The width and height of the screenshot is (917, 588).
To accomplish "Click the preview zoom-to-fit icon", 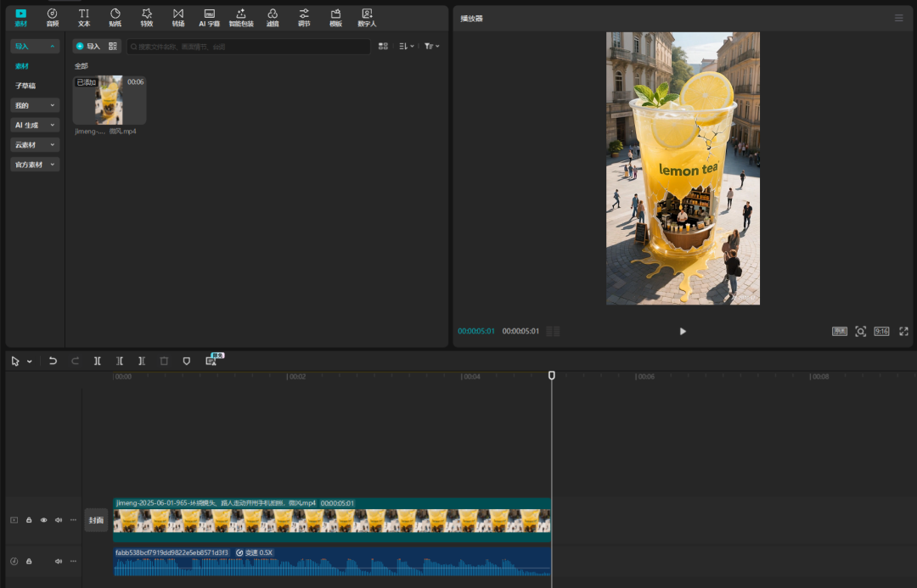I will [x=860, y=332].
